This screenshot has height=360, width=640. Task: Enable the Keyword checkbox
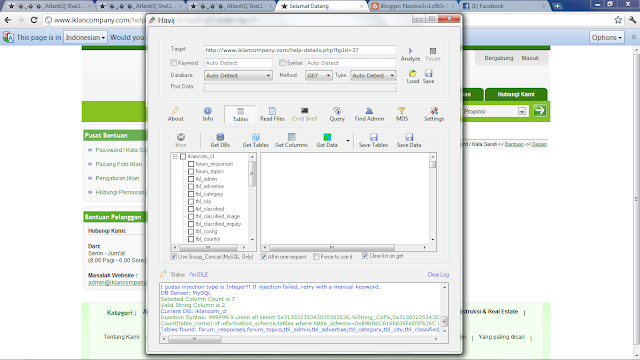point(173,62)
